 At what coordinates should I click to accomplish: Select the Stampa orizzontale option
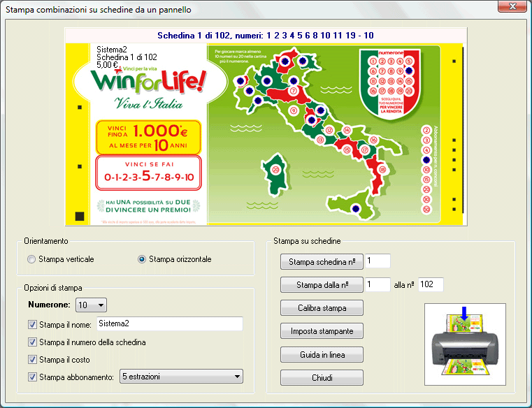click(x=143, y=260)
